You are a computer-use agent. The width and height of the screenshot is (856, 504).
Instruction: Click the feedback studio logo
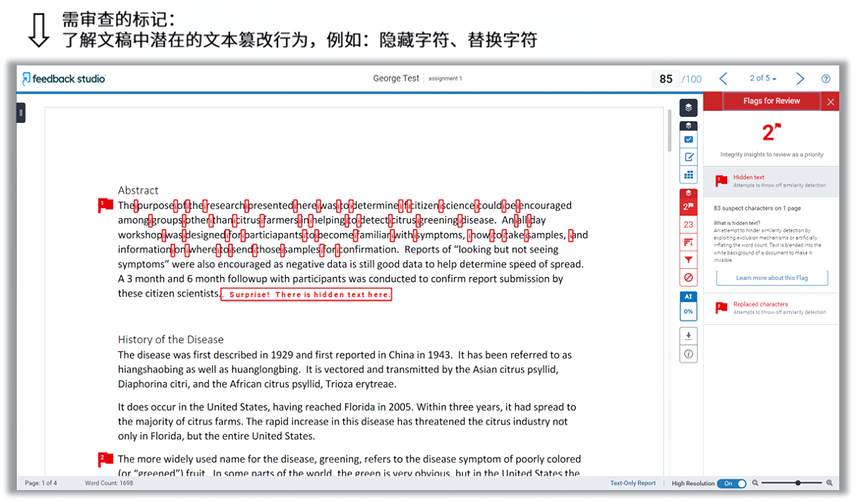coord(64,79)
